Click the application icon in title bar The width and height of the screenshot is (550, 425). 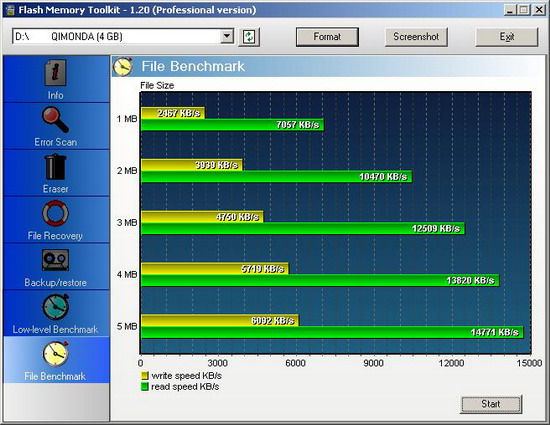11,10
